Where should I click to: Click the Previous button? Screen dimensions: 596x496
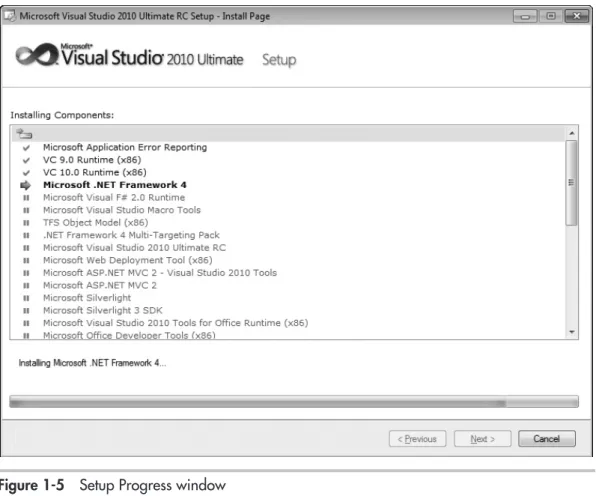pos(417,439)
